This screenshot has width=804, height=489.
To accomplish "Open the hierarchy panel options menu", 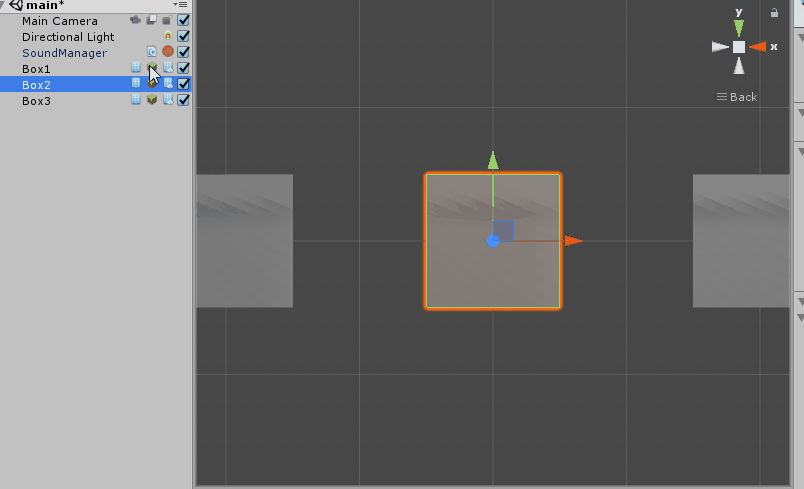I will click(x=180, y=5).
